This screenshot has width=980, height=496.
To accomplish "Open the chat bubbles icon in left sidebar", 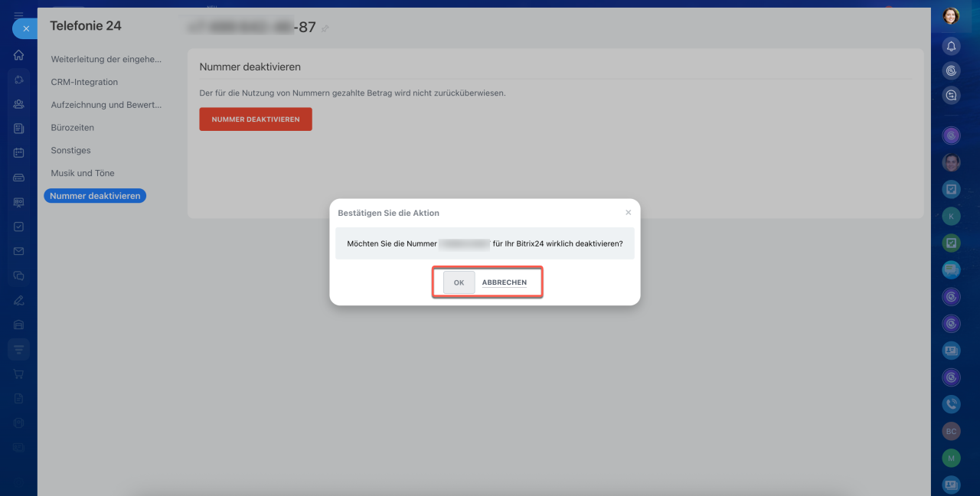I will point(19,276).
